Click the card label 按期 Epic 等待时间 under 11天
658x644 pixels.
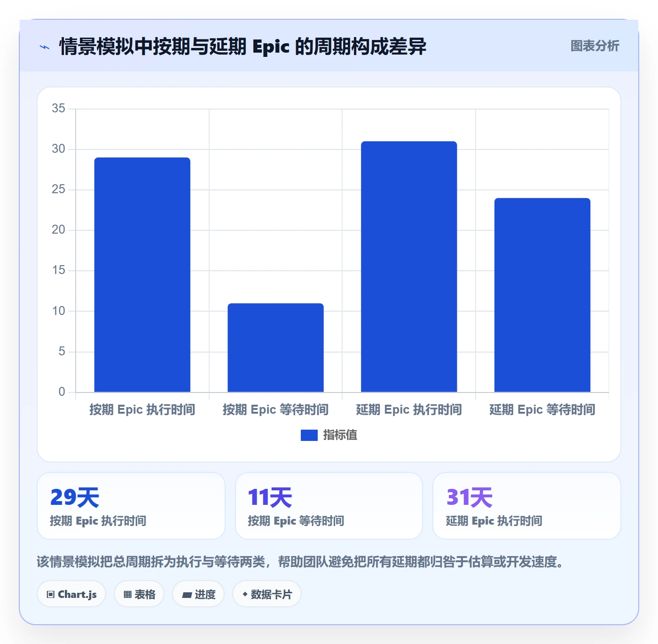click(x=296, y=521)
